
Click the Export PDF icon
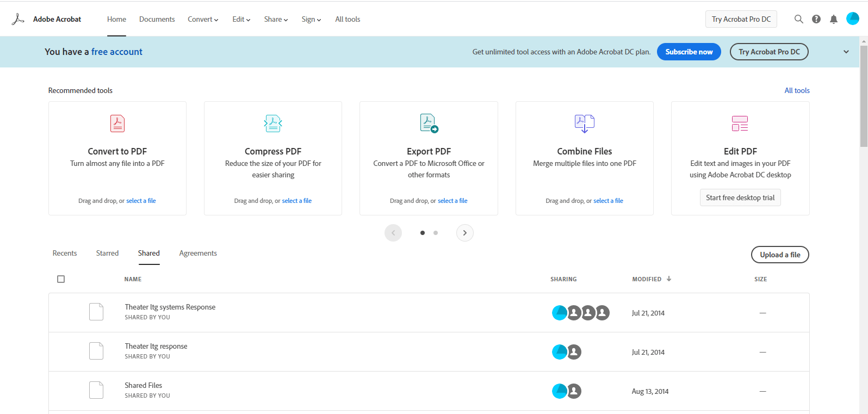point(429,123)
